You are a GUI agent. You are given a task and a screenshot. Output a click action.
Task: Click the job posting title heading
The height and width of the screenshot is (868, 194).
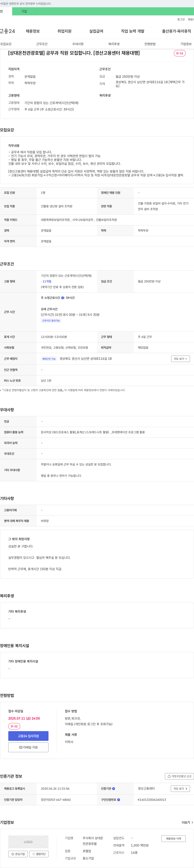tap(74, 53)
